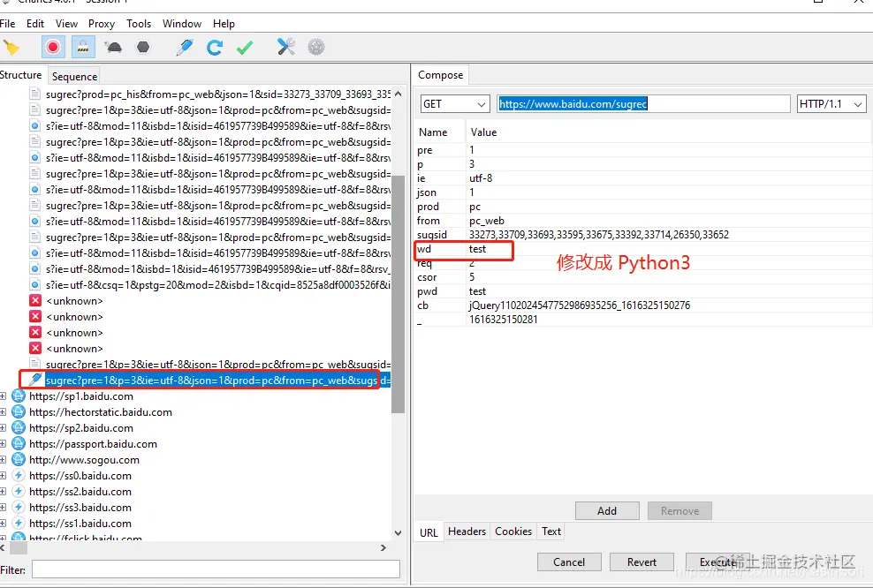Select the Compose tab
Screen dimensions: 873x588
click(440, 75)
